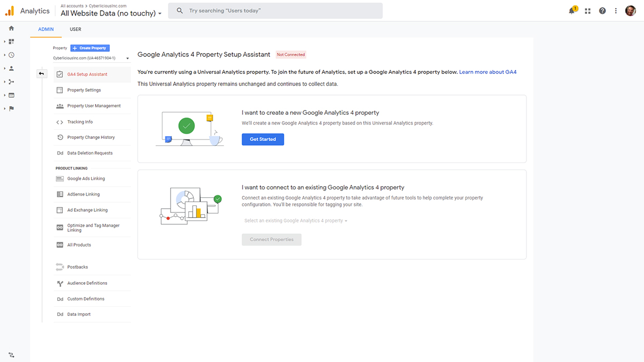Expand the property selector dropdown
644x362 pixels.
pos(127,58)
